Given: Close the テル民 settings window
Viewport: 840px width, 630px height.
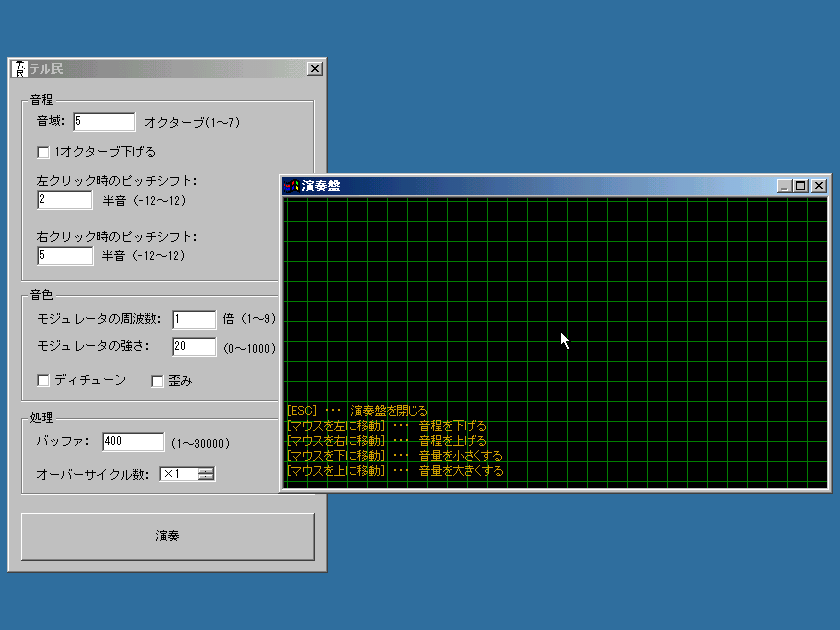Looking at the screenshot, I should tap(314, 69).
